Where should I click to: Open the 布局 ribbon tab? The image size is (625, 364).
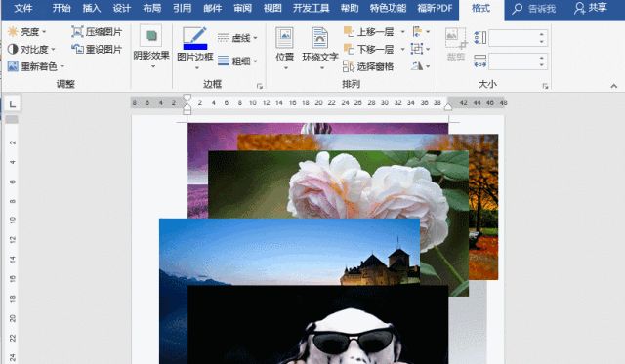(x=152, y=8)
